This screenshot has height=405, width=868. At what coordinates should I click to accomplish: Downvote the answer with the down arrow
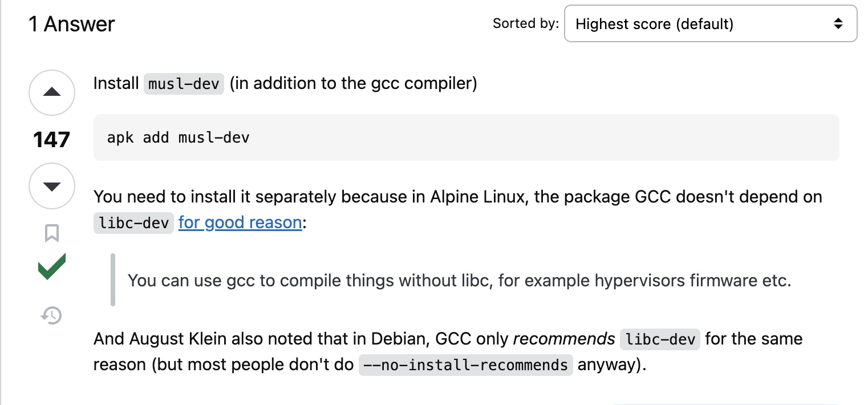(x=52, y=186)
